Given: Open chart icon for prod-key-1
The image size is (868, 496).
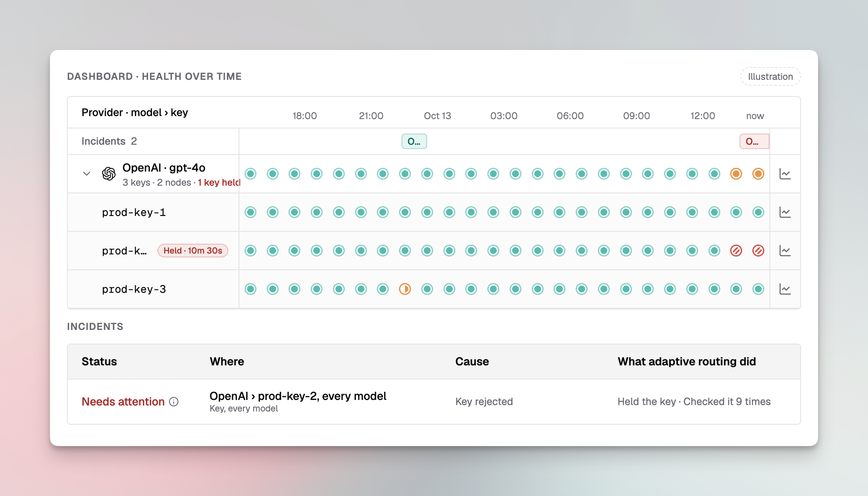Looking at the screenshot, I should click(x=785, y=212).
